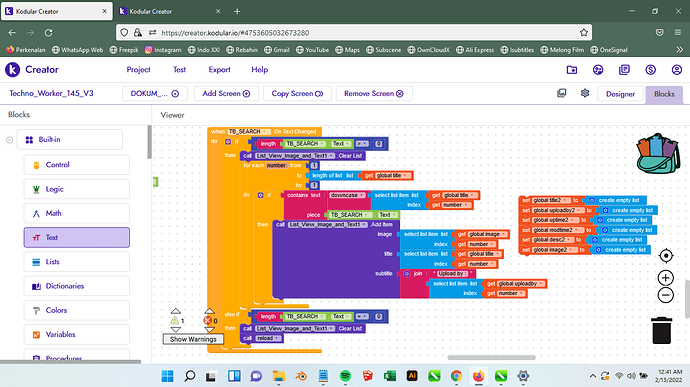Click the backpack icon in the viewer
The image size is (690, 387).
coord(658,153)
